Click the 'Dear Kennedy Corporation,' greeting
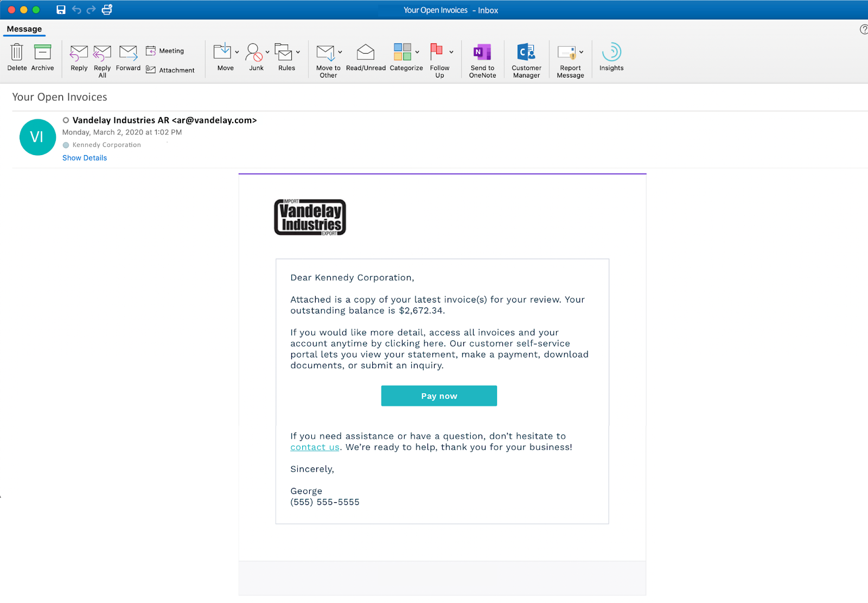868x603 pixels. [352, 278]
